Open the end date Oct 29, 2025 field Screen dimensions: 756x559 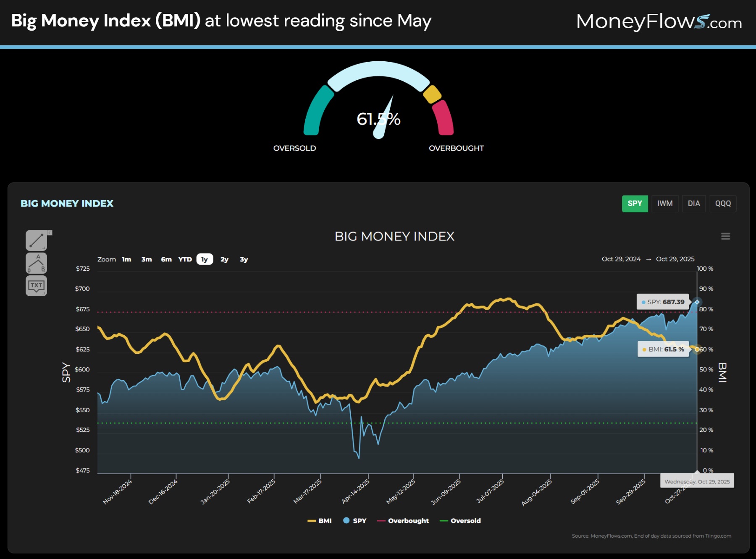(675, 259)
